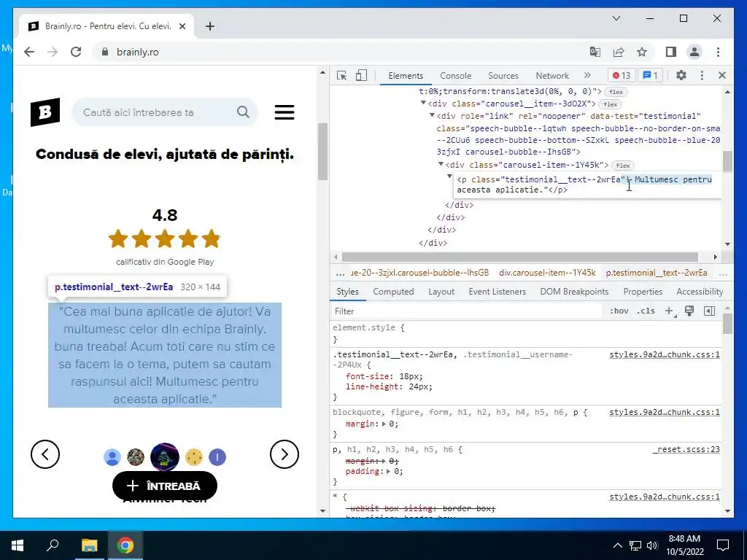Toggle rendering emulations paintbrush icon
The width and height of the screenshot is (747, 560).
click(x=689, y=311)
